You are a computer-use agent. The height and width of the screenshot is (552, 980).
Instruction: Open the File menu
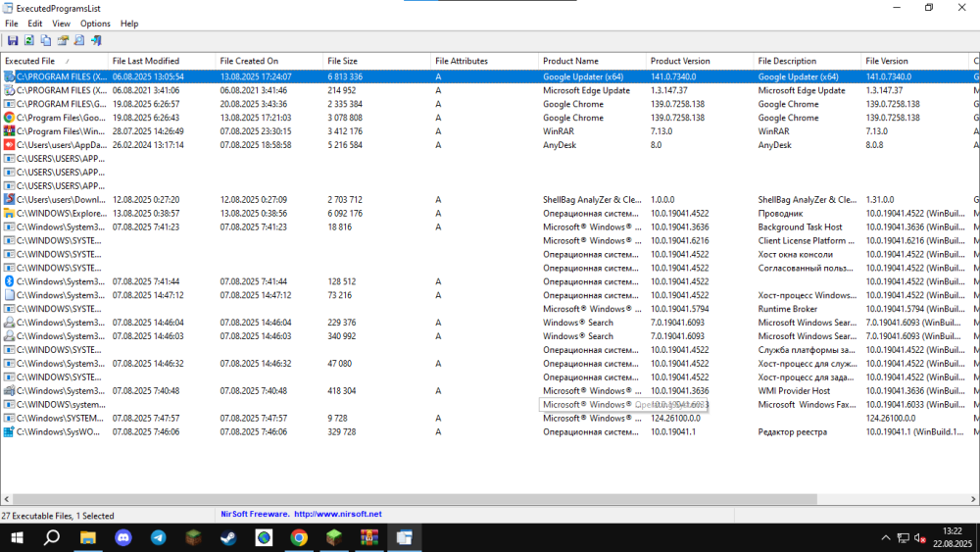click(x=12, y=24)
